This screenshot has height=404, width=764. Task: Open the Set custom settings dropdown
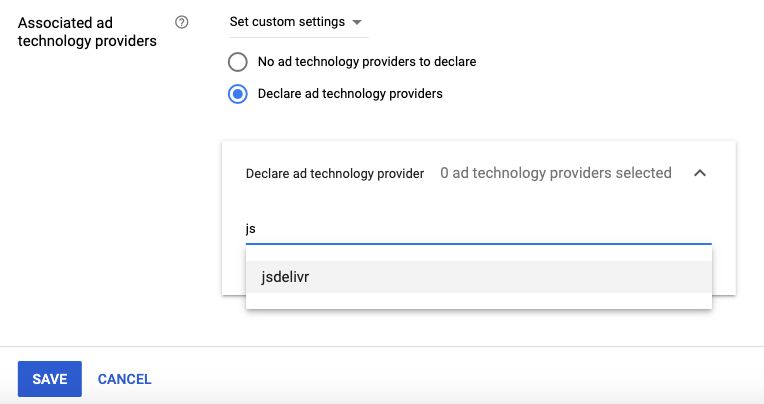(296, 22)
